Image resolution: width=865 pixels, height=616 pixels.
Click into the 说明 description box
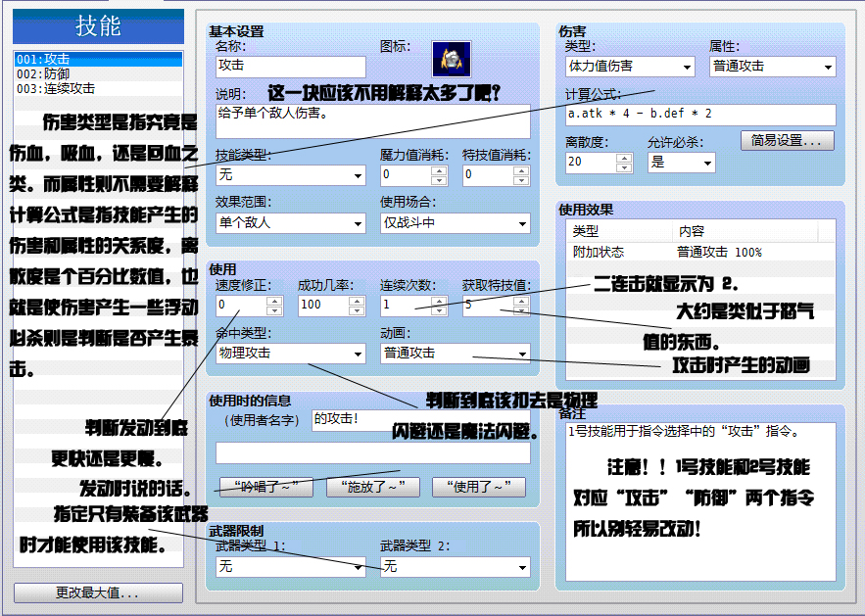373,121
